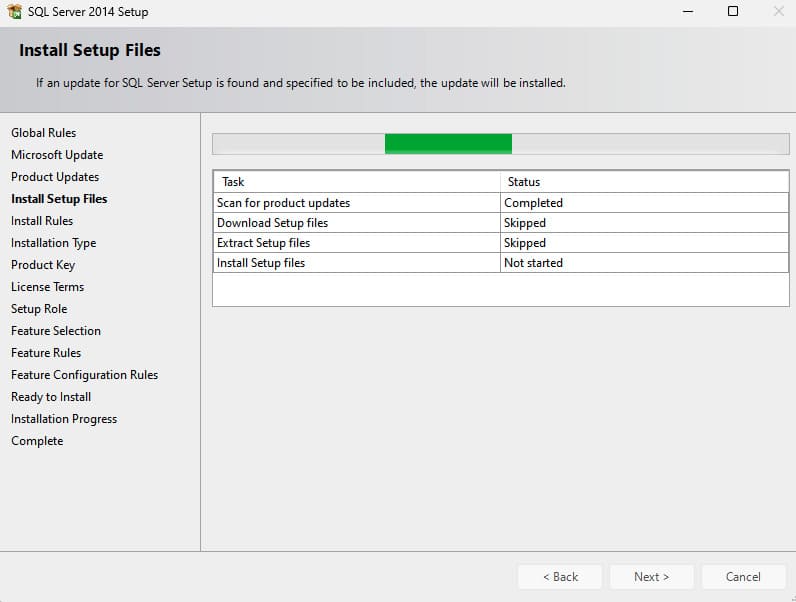Click the SQL Server Setup title bar icon
Screen dimensions: 796x602
15,12
